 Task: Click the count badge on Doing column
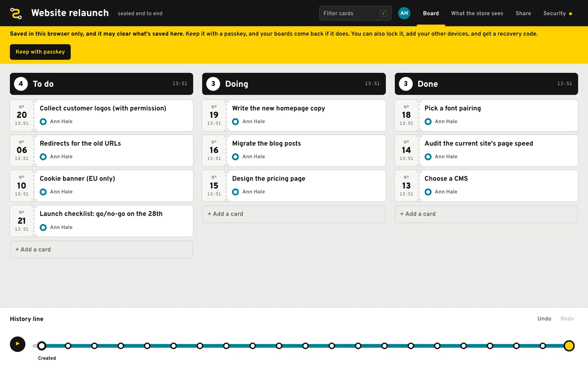click(213, 84)
